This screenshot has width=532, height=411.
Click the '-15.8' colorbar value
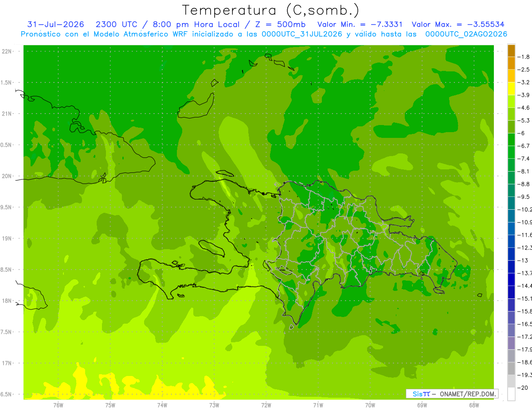click(524, 311)
